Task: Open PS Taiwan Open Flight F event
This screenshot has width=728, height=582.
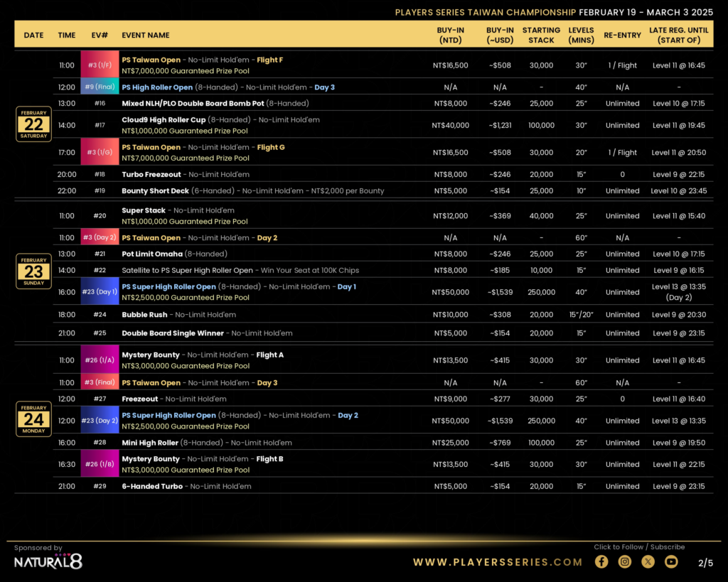Action: [x=203, y=60]
